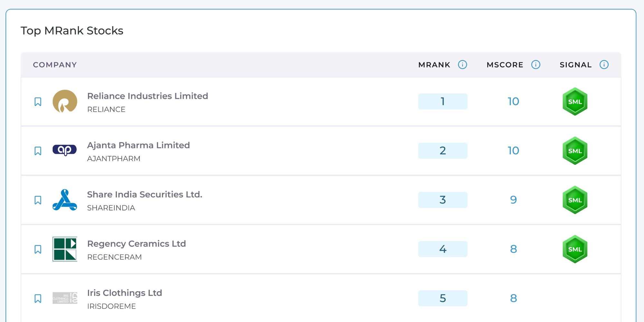Click MRank badge 2 for Ajanta Pharma
This screenshot has height=322, width=644.
[x=443, y=151]
